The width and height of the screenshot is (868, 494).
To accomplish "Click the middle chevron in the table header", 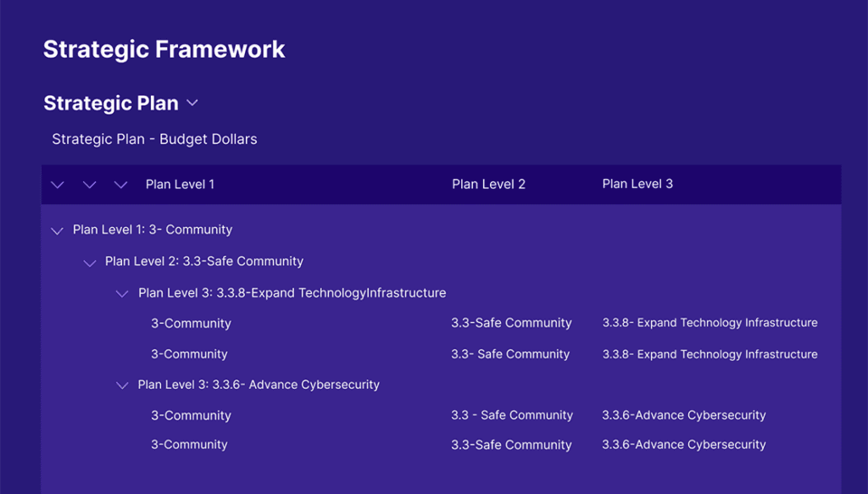I will click(89, 185).
